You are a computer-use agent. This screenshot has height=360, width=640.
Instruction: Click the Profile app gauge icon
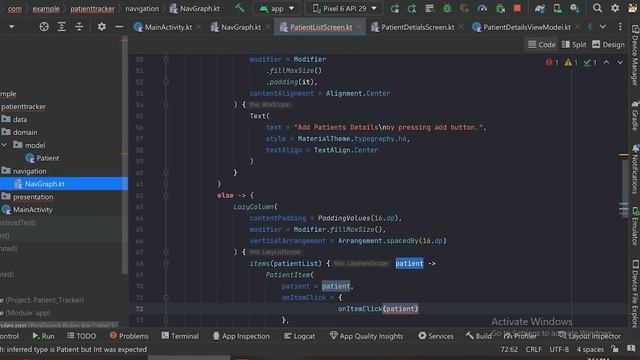tap(482, 8)
